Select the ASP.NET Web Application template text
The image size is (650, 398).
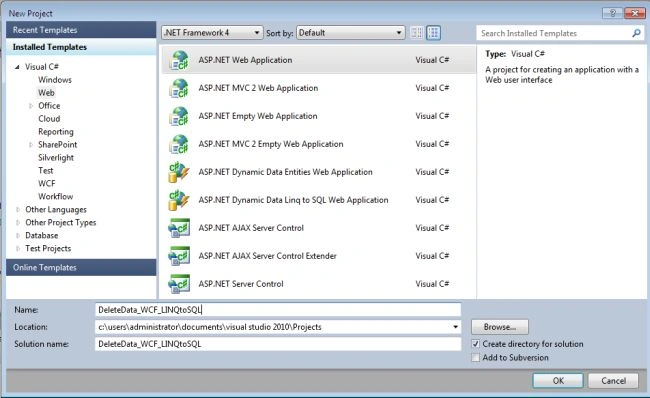[245, 60]
